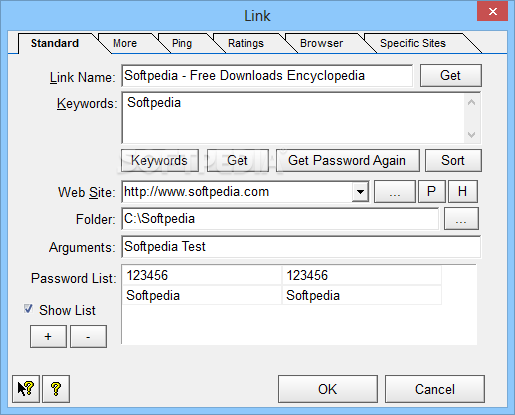
Task: Click the P button
Action: (432, 192)
